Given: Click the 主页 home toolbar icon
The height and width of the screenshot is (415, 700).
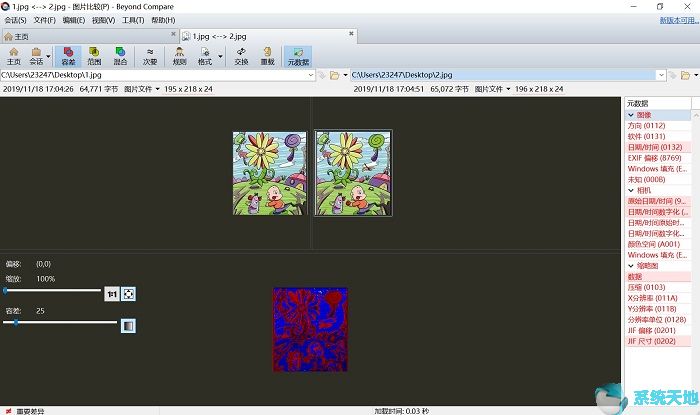Looking at the screenshot, I should point(14,56).
